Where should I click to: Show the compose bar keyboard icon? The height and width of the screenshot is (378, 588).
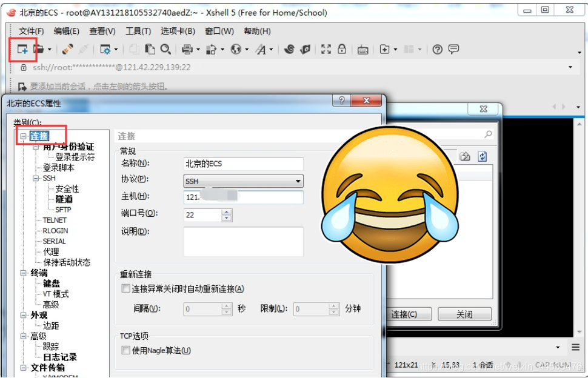click(x=362, y=50)
